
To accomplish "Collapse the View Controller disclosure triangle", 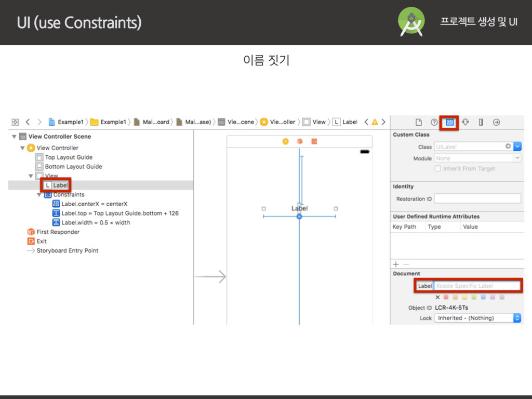I will tap(22, 148).
